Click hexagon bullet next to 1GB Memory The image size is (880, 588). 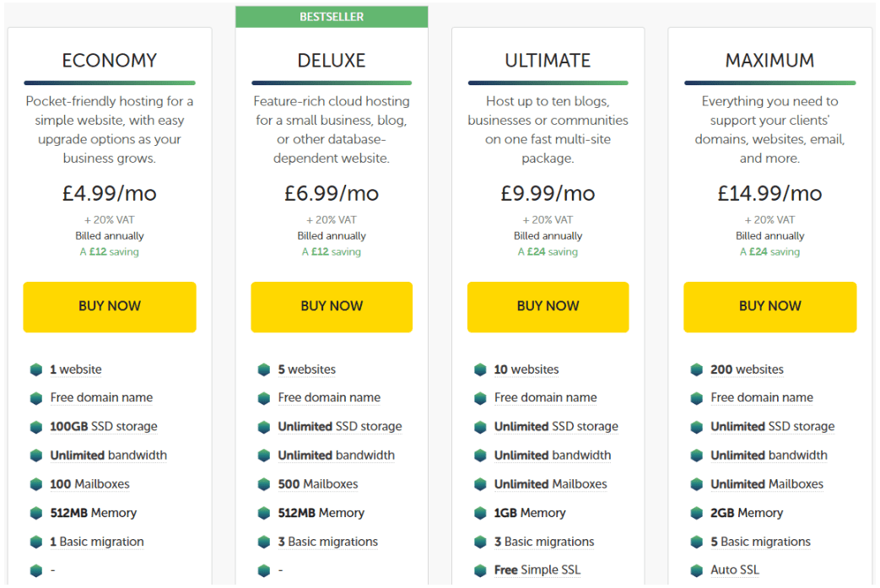click(x=480, y=513)
